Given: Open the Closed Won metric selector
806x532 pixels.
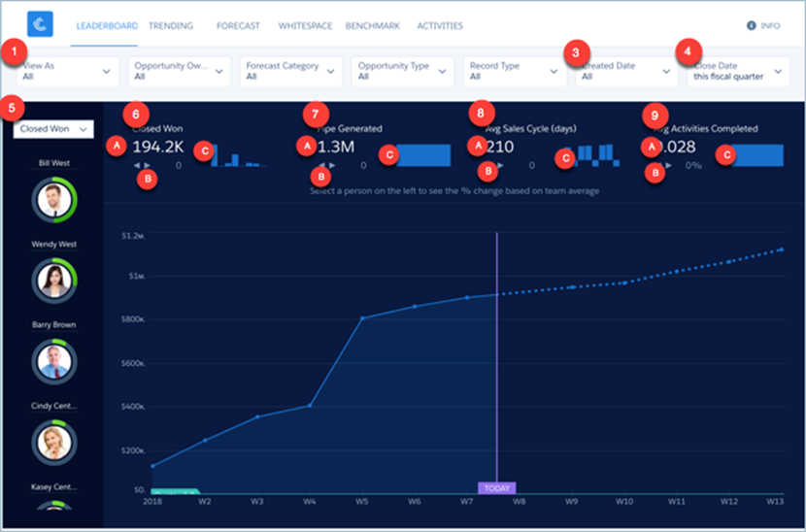Looking at the screenshot, I should click(53, 128).
